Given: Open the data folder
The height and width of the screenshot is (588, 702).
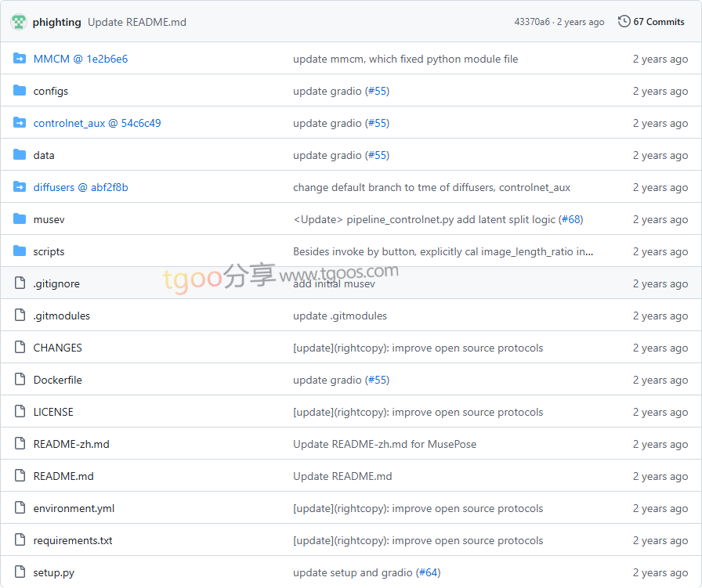Looking at the screenshot, I should (x=44, y=155).
